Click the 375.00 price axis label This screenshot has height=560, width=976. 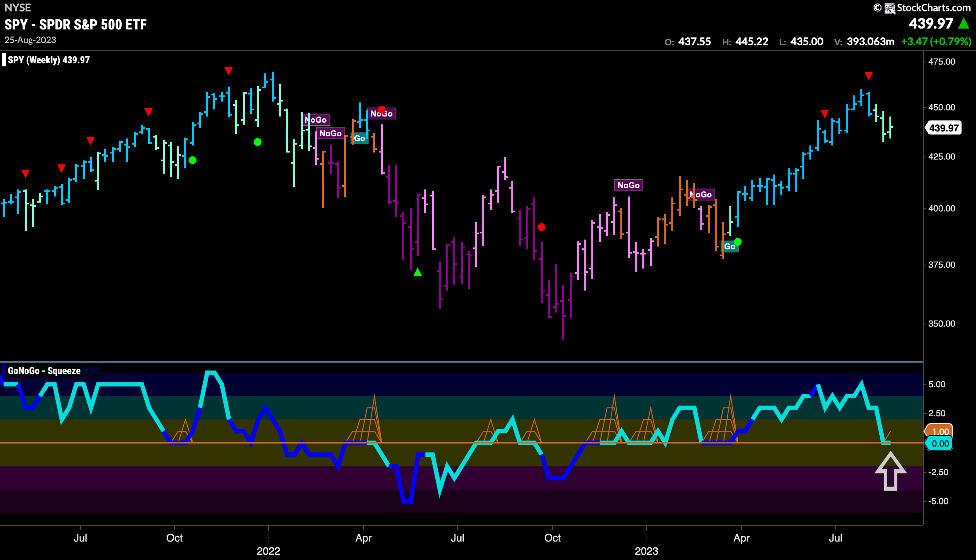tap(942, 265)
